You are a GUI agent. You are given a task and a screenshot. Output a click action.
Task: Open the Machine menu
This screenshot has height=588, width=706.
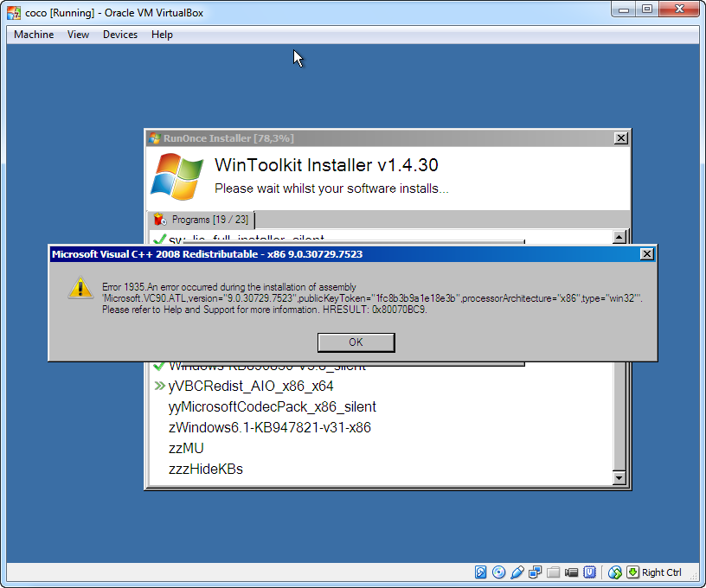(x=34, y=35)
